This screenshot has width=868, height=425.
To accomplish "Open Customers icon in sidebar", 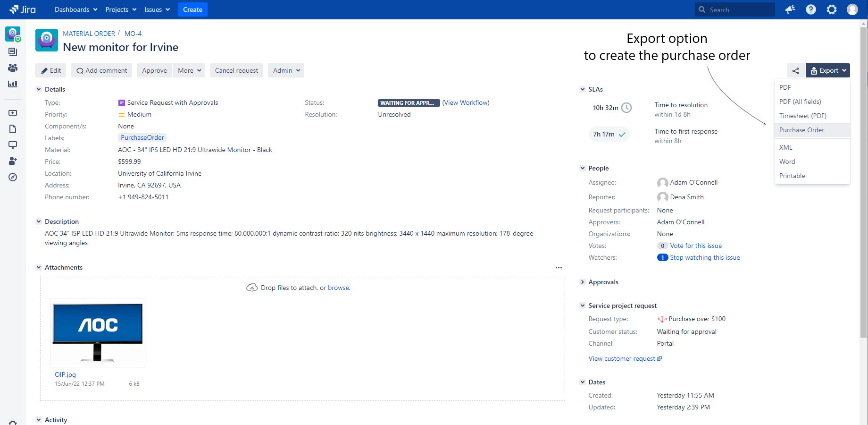I will point(13,68).
